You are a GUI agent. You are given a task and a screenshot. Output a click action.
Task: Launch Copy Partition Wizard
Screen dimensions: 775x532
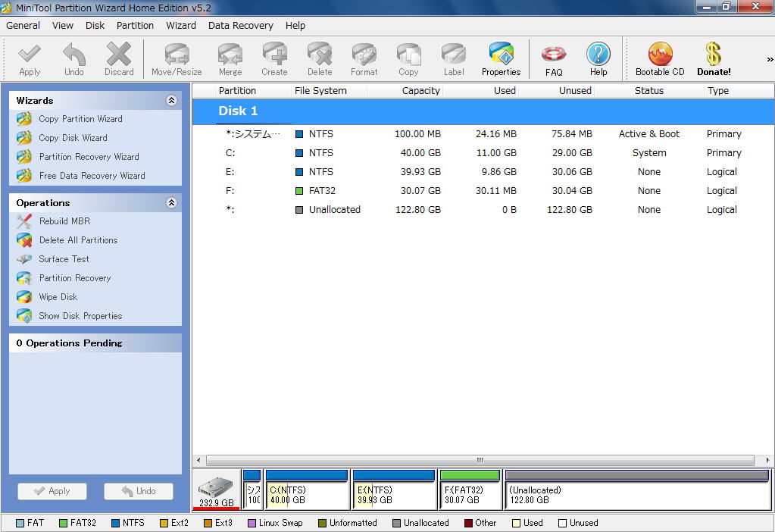(80, 119)
